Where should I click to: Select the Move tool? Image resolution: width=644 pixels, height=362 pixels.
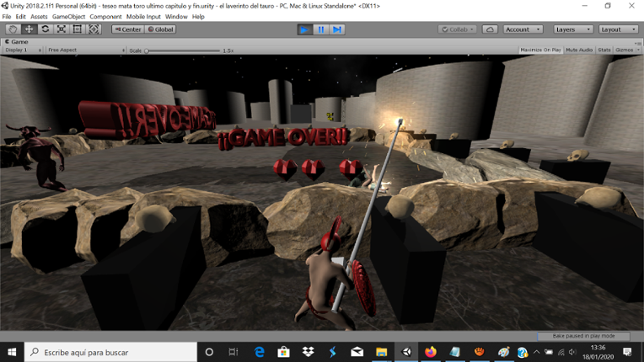pyautogui.click(x=29, y=29)
